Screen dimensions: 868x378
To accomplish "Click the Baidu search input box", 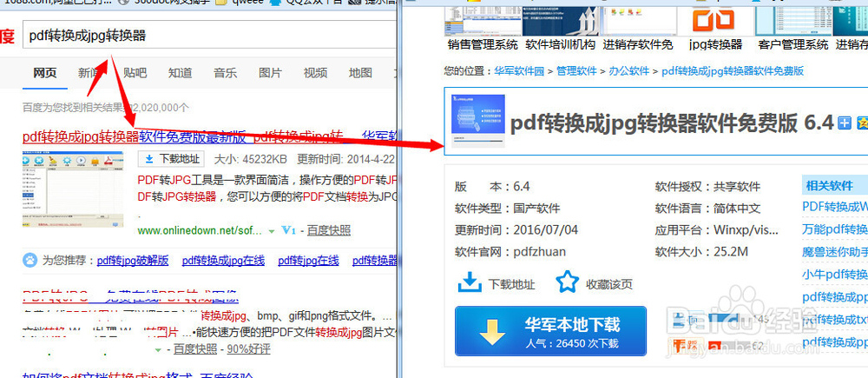I will [210, 36].
